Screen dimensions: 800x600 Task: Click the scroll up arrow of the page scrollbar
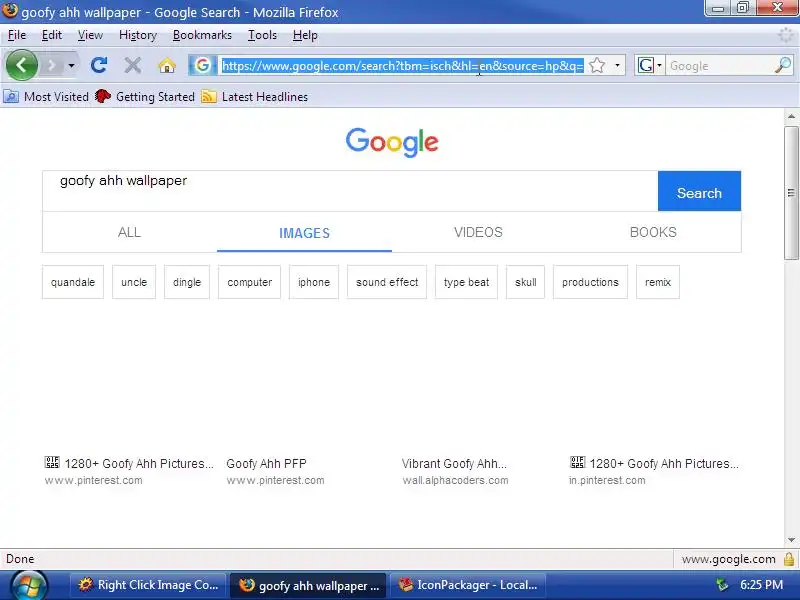(x=791, y=117)
